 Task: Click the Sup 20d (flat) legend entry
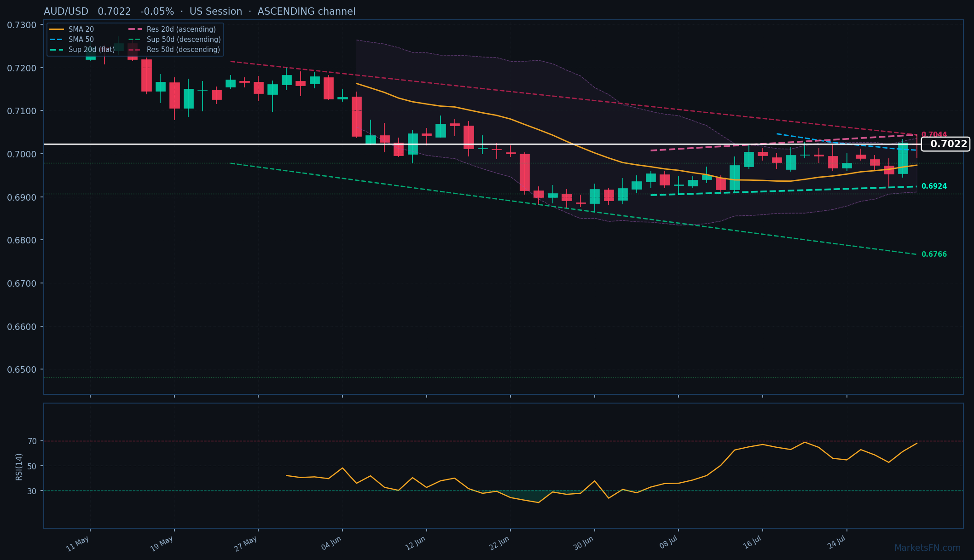click(x=82, y=50)
